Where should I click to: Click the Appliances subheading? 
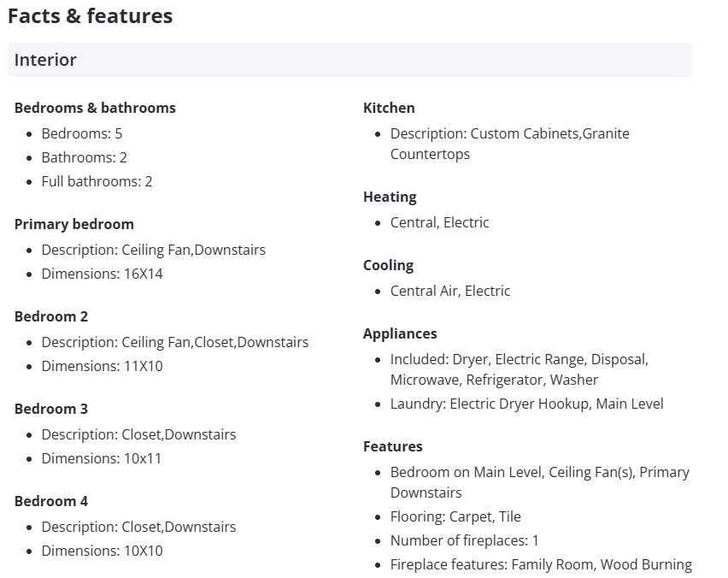click(400, 333)
